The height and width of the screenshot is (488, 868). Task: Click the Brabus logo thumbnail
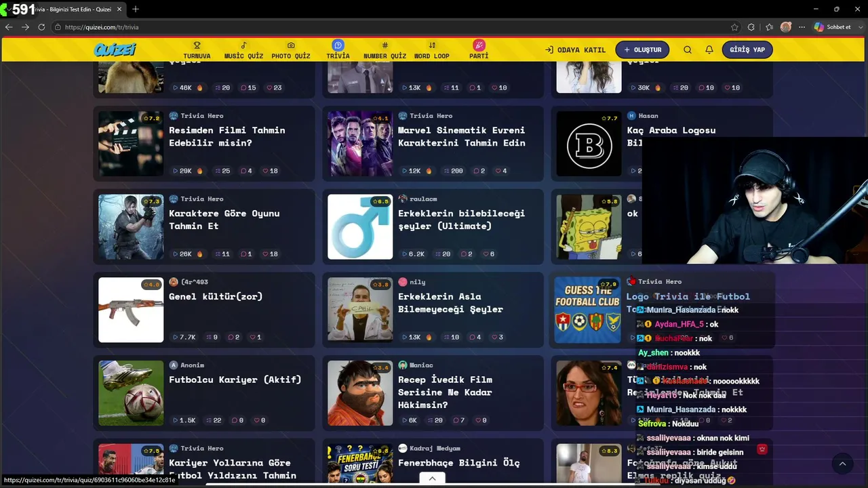coord(589,144)
